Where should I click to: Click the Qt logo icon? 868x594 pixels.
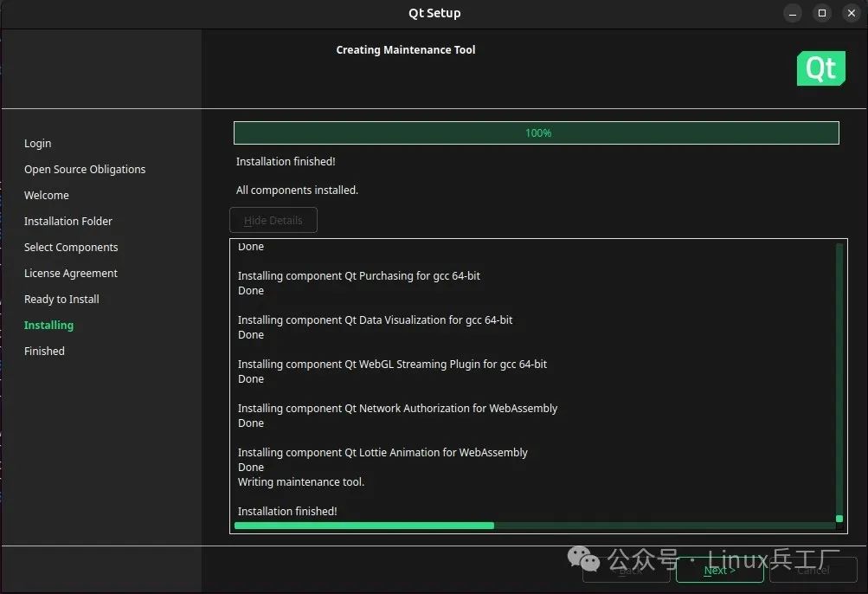[820, 68]
